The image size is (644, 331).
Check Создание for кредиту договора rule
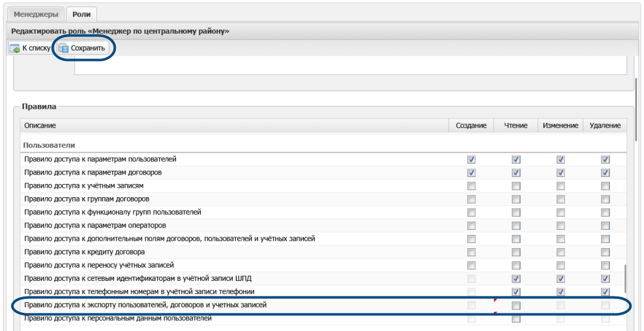(x=471, y=252)
